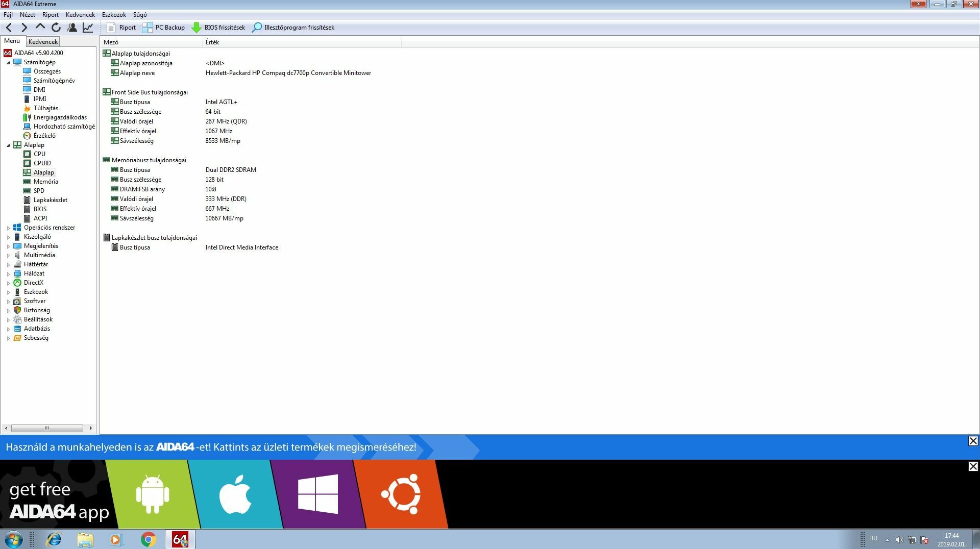Launch PC Backup from toolbar

point(163,28)
